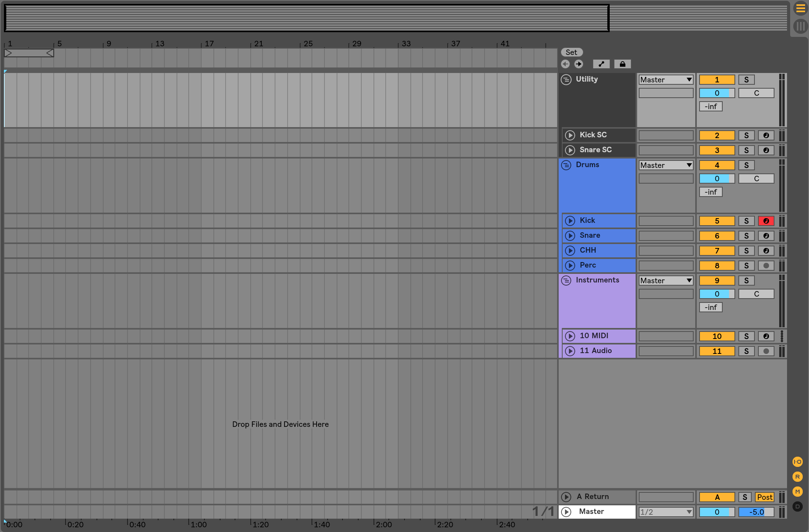Click the Utility track volume slider
The image size is (809, 532).
717,93
